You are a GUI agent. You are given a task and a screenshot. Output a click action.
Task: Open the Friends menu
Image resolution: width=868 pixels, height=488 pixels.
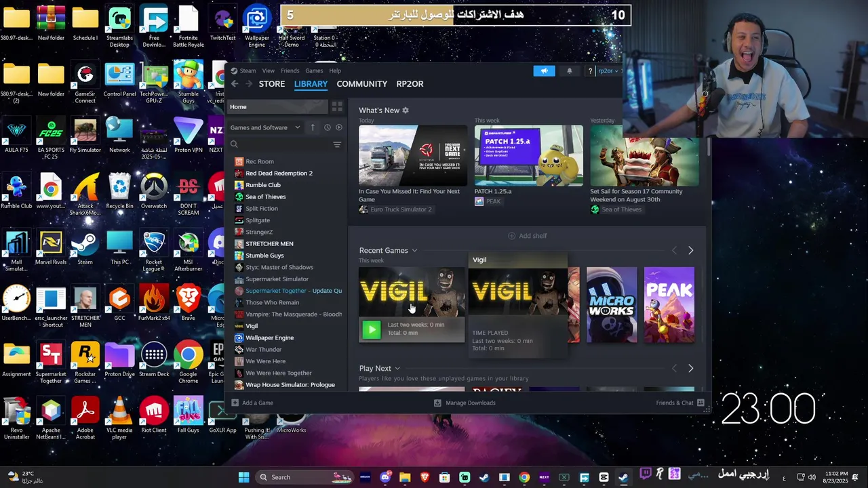290,70
